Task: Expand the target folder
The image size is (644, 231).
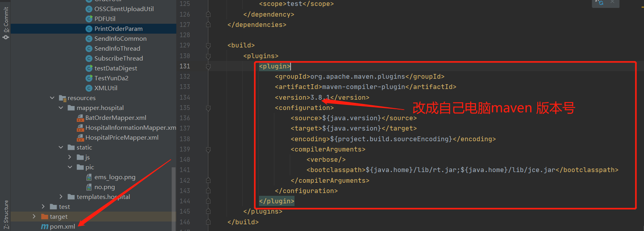Action: [34, 216]
